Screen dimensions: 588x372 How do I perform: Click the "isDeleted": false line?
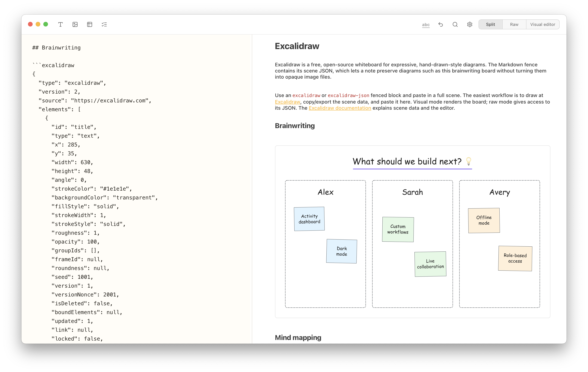tap(82, 303)
